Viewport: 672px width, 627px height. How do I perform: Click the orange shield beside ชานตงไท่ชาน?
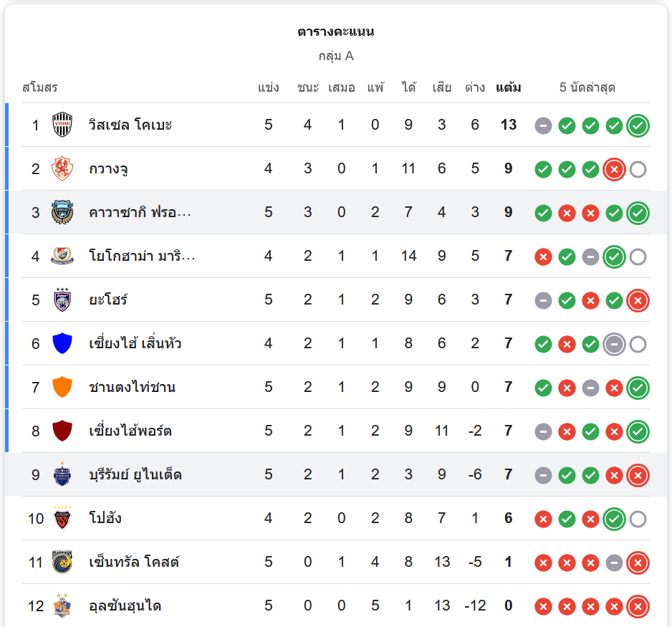62,387
